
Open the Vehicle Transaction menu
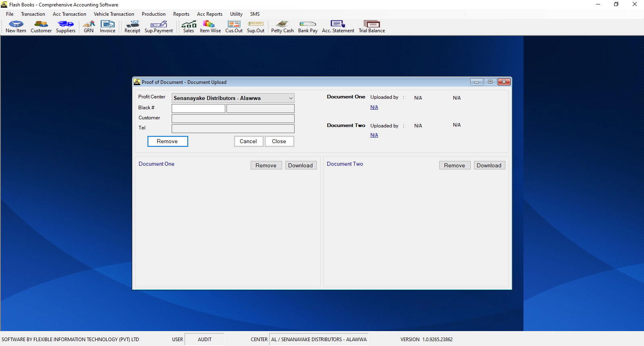[x=114, y=14]
